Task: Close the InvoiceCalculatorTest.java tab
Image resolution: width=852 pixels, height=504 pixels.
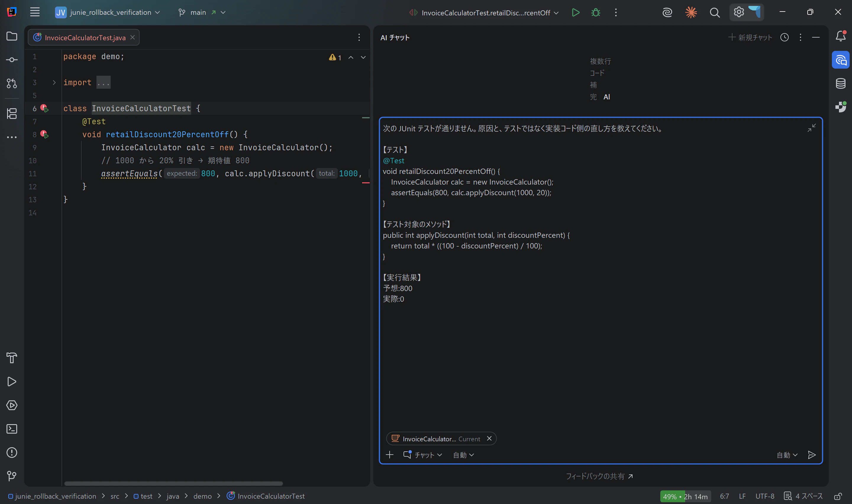Action: pos(133,37)
